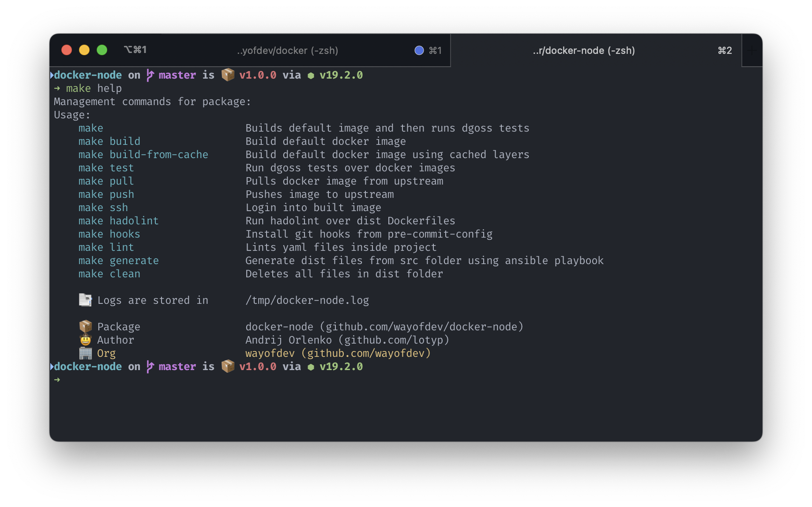Click 'make push' command
This screenshot has height=507, width=812.
pyautogui.click(x=106, y=194)
